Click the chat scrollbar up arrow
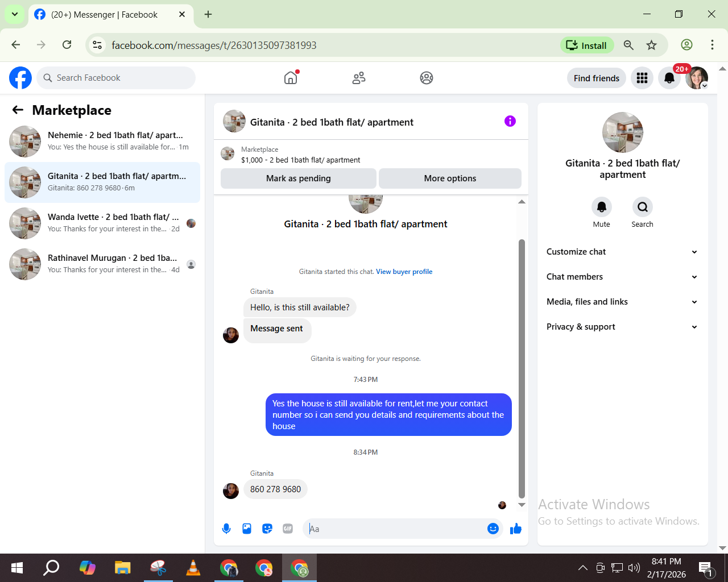The height and width of the screenshot is (582, 728). coord(522,202)
